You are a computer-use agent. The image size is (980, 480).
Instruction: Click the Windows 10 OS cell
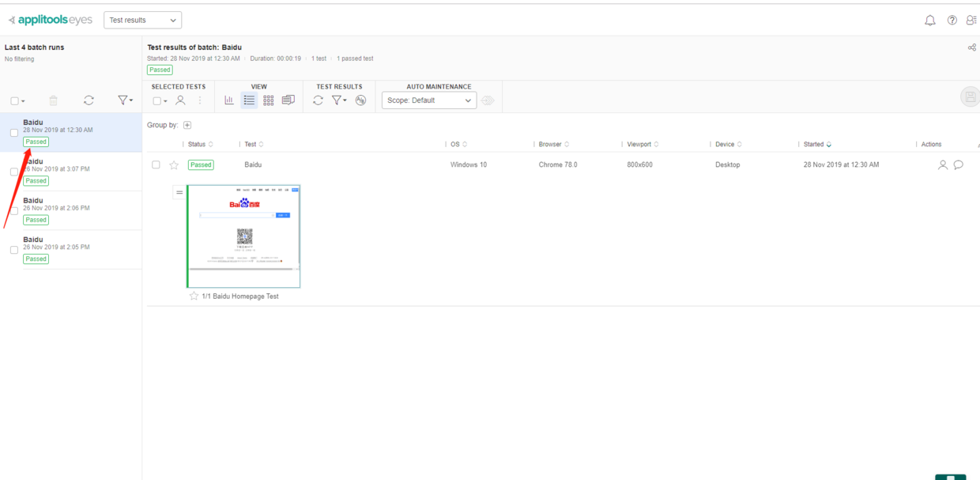469,164
